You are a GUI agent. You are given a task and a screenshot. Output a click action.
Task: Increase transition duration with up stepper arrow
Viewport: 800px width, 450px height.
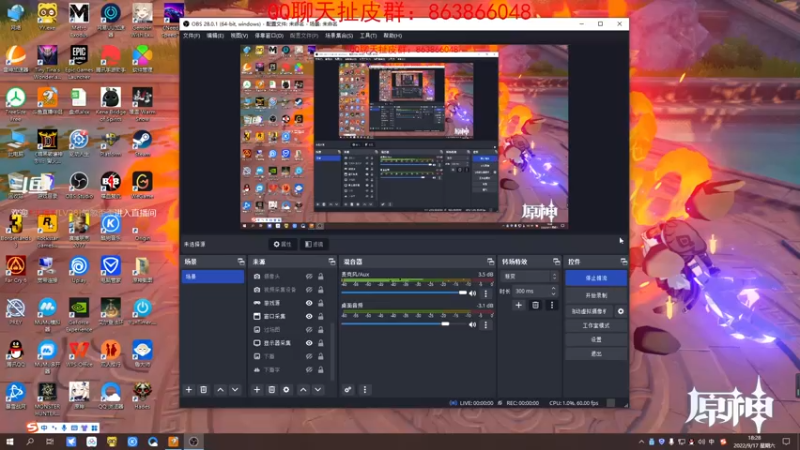[x=554, y=288]
